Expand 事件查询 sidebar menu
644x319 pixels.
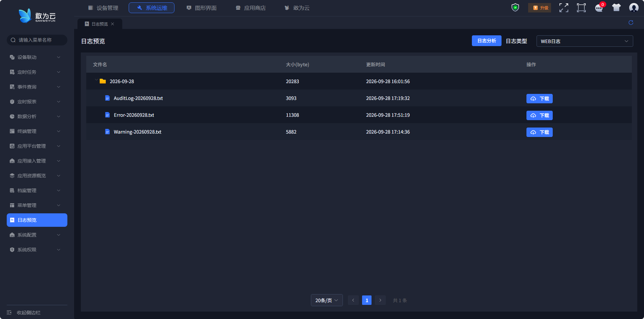(37, 87)
